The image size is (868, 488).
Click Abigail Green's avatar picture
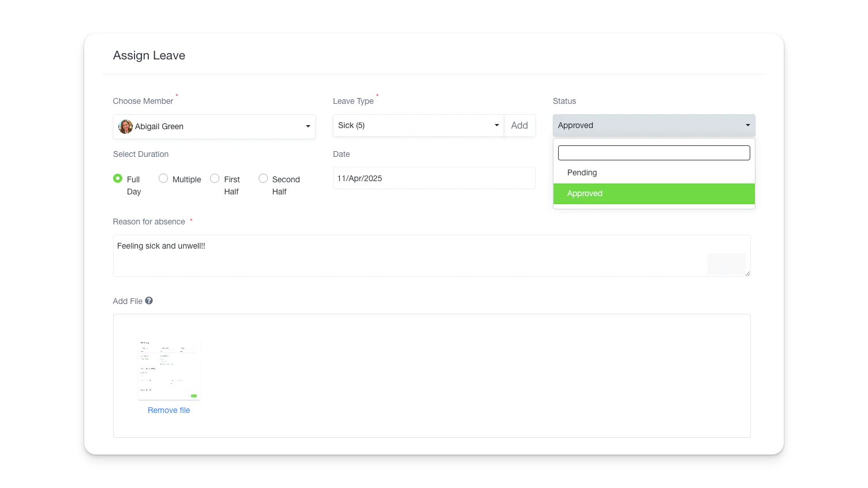coord(125,126)
